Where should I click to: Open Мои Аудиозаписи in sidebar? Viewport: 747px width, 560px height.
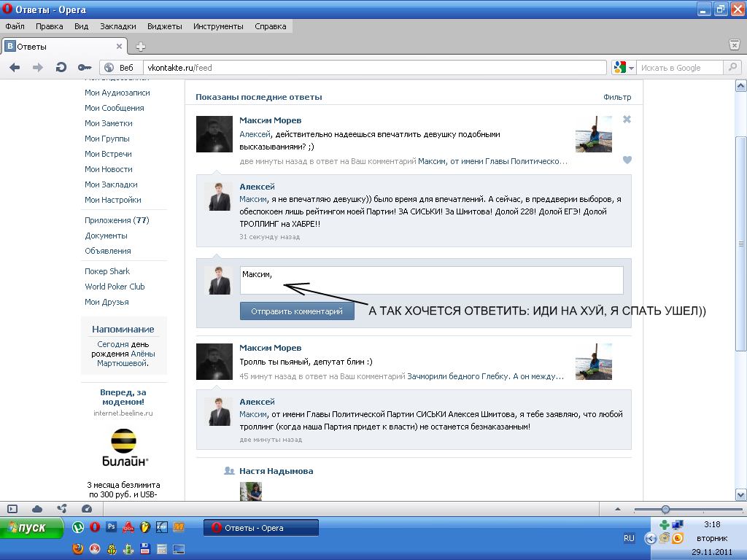pos(117,93)
